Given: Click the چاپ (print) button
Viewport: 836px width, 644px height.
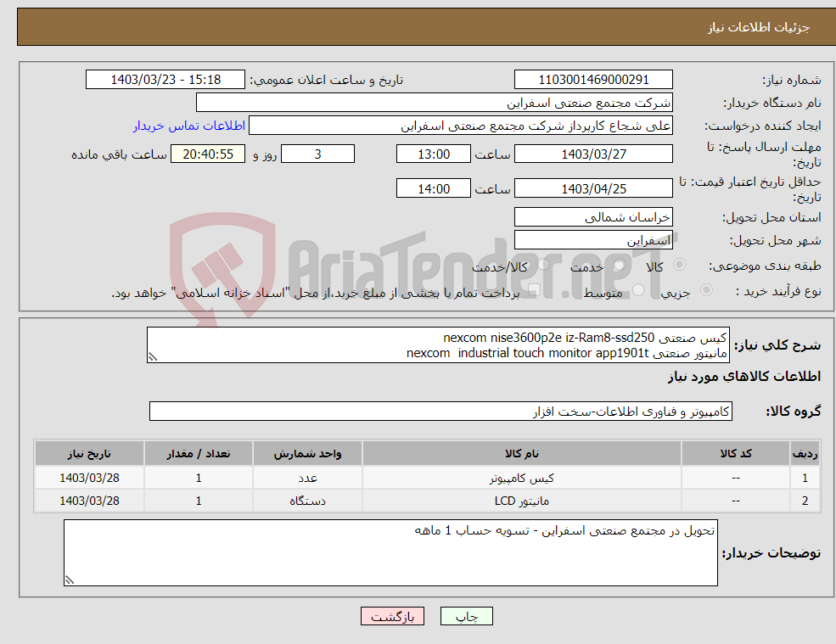Looking at the screenshot, I should (x=467, y=616).
